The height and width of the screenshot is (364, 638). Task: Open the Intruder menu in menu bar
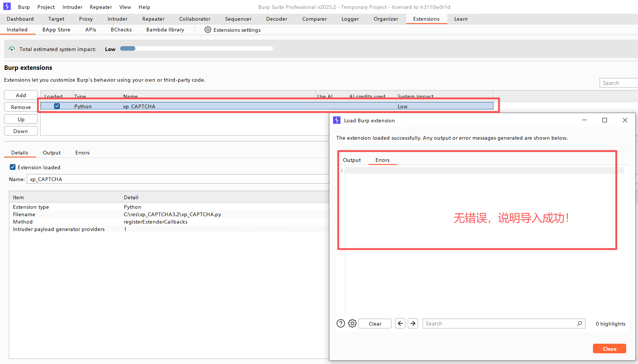[72, 7]
